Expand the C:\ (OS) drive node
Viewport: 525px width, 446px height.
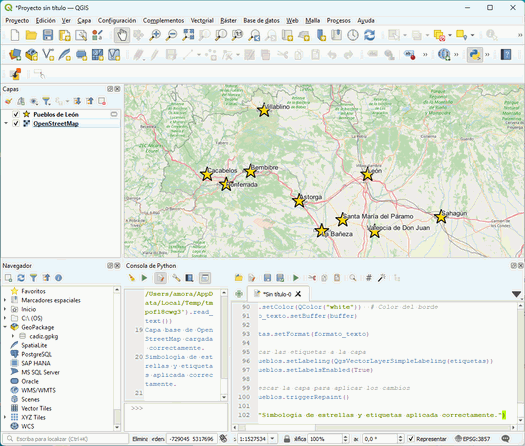pos(5,318)
